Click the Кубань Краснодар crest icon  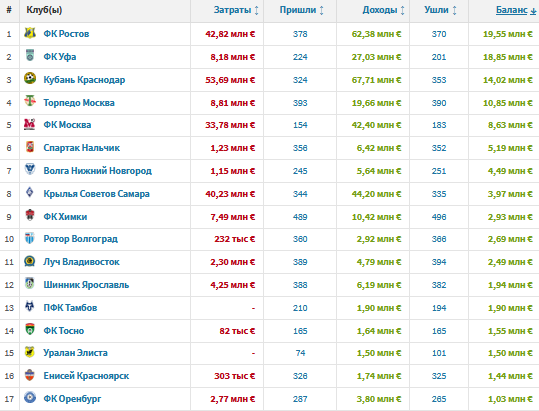tap(30, 78)
